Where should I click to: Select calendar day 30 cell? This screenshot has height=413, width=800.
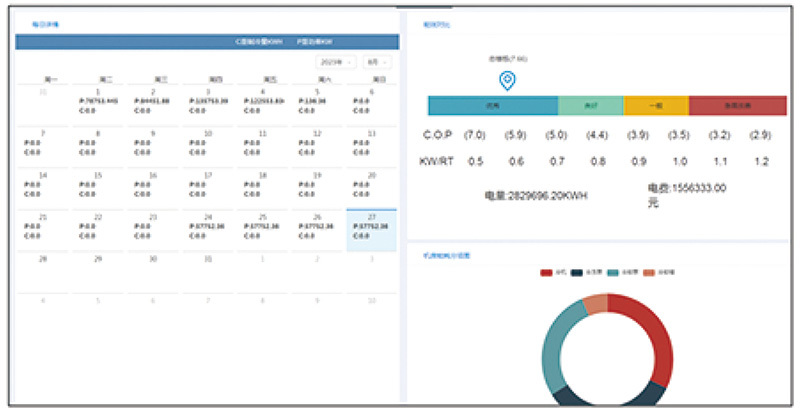pos(153,272)
